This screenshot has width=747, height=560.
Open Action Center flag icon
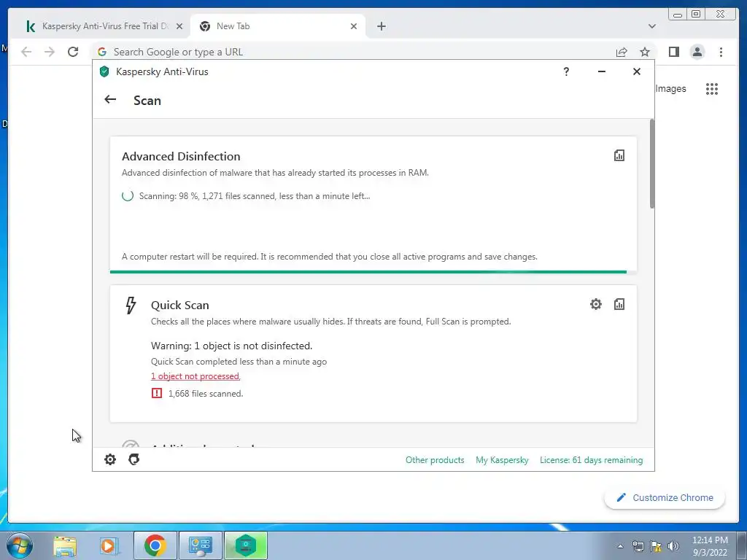656,546
